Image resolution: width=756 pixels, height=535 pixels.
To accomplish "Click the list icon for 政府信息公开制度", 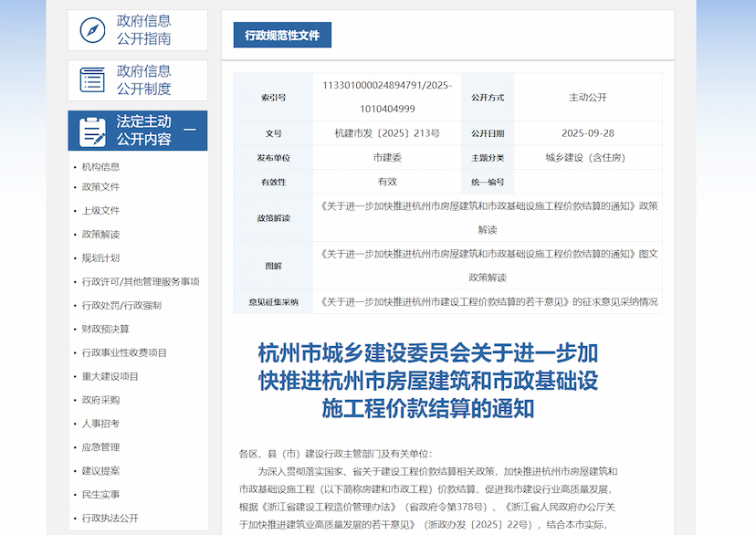I will (x=92, y=80).
